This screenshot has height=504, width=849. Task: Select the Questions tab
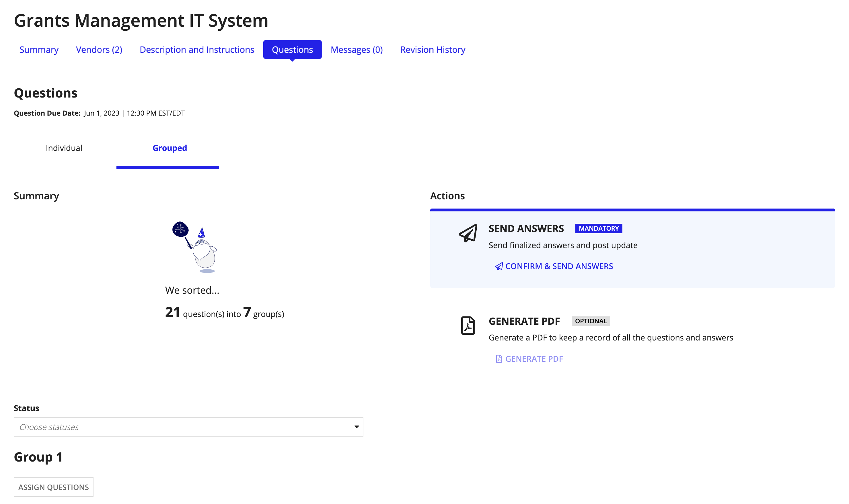(x=292, y=50)
